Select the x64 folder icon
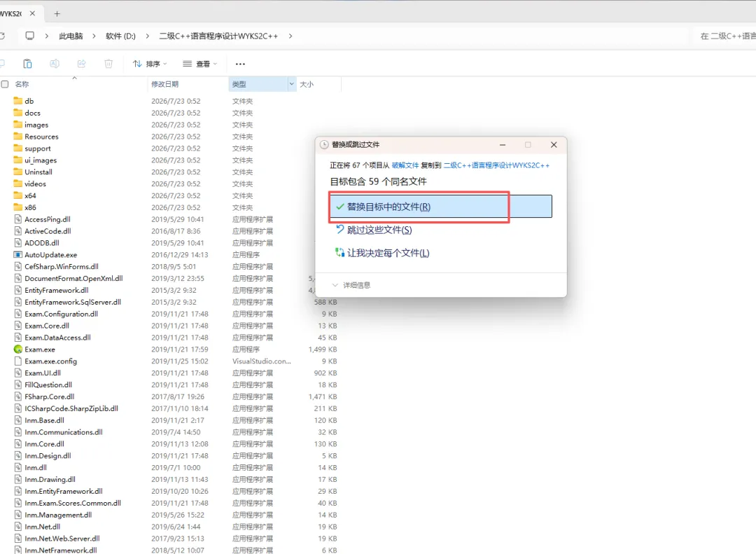Image resolution: width=756 pixels, height=554 pixels. click(x=17, y=195)
